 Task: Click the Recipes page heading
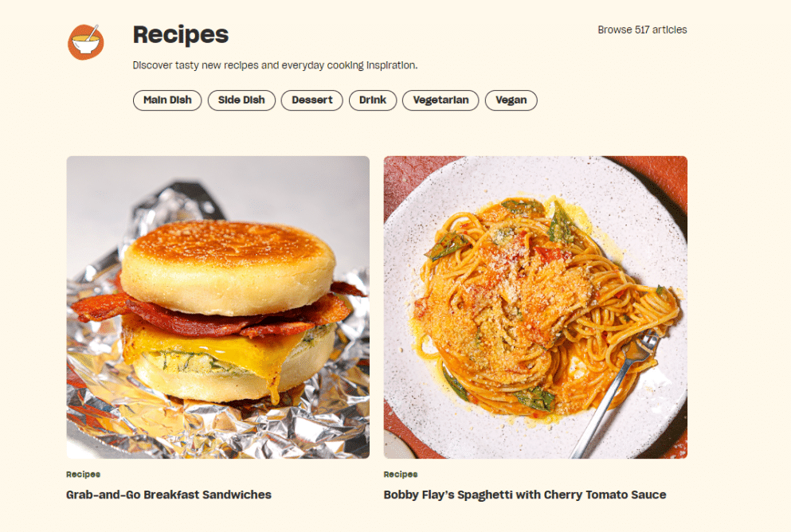[181, 35]
